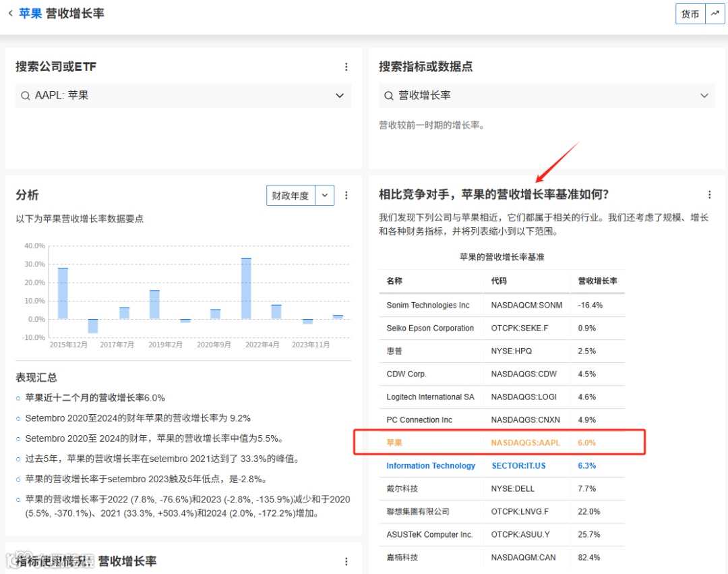
Task: Click the 名称 column header
Action: 394,281
